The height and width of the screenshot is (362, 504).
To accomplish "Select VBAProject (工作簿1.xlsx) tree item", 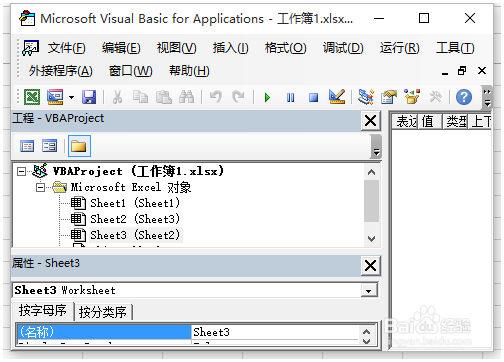I will coord(138,171).
